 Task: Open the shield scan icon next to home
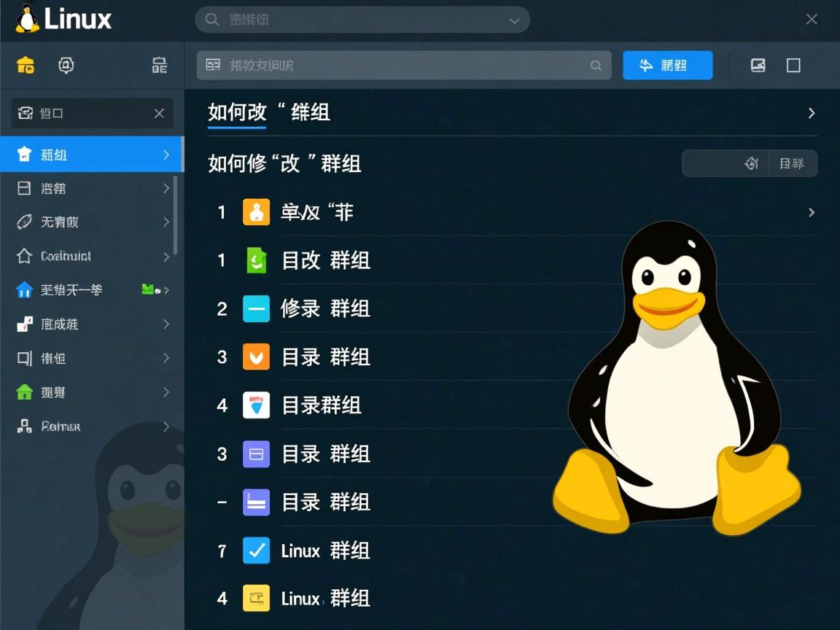tap(66, 65)
